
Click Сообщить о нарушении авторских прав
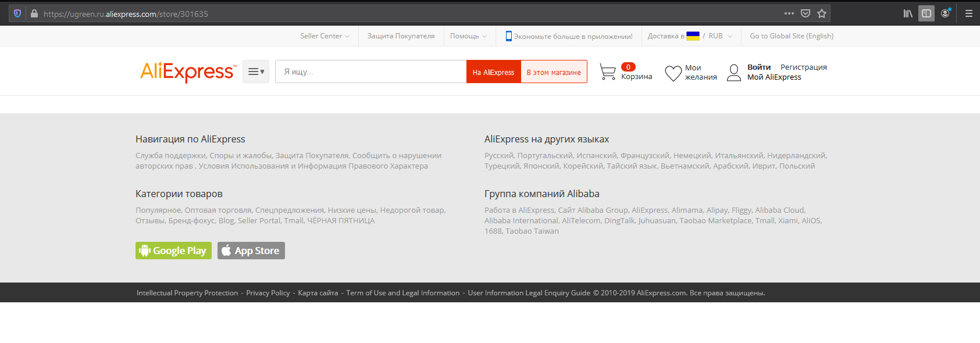pos(288,161)
